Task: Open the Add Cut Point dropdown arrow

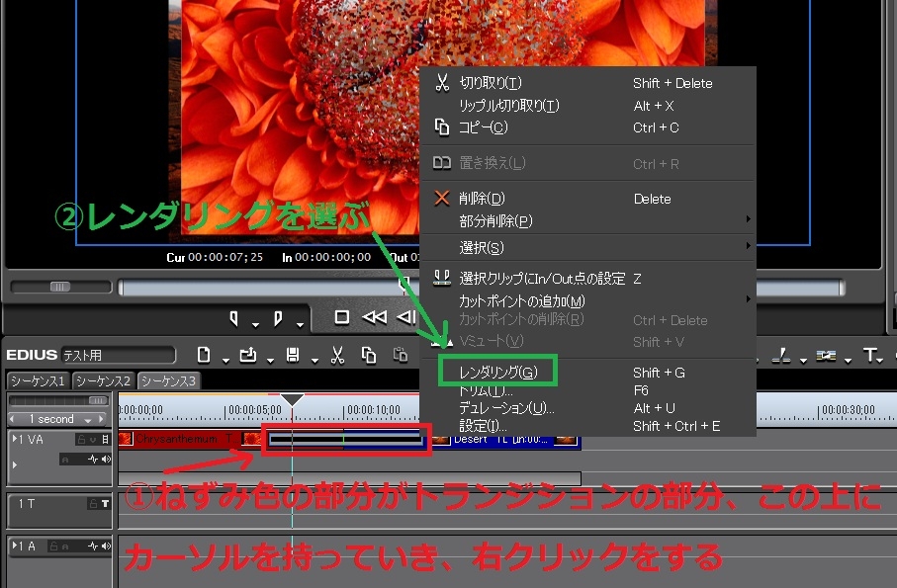Action: coord(803,360)
